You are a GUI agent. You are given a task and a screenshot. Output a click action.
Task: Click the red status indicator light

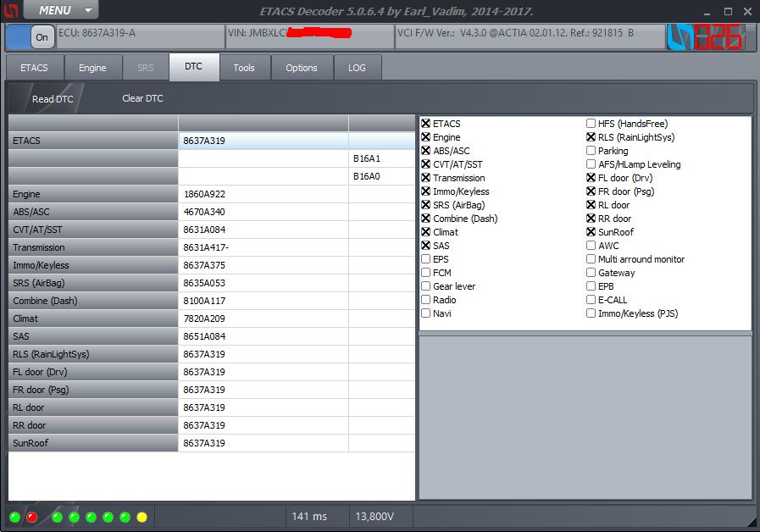(32, 517)
